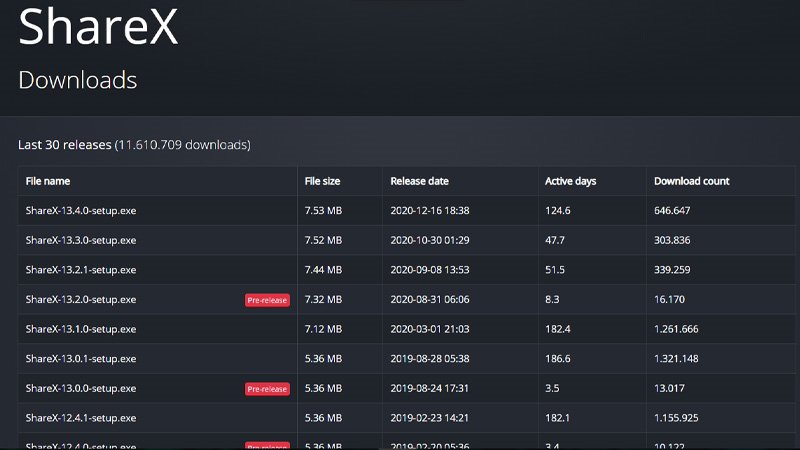
Task: Click active days value 8.3
Action: point(552,299)
